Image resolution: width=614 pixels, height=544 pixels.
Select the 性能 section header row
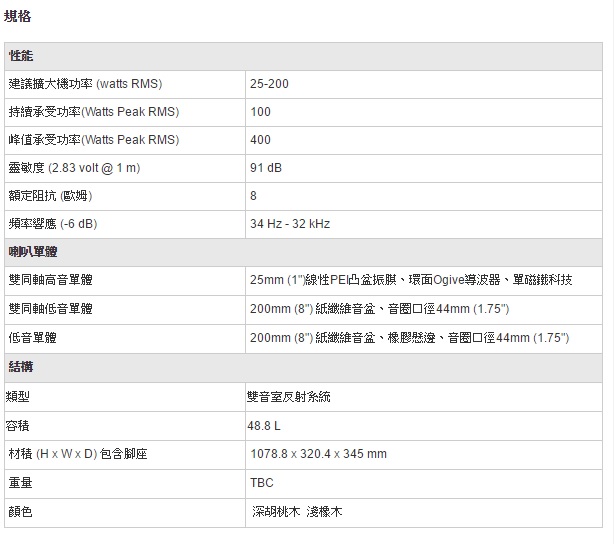coord(20,55)
